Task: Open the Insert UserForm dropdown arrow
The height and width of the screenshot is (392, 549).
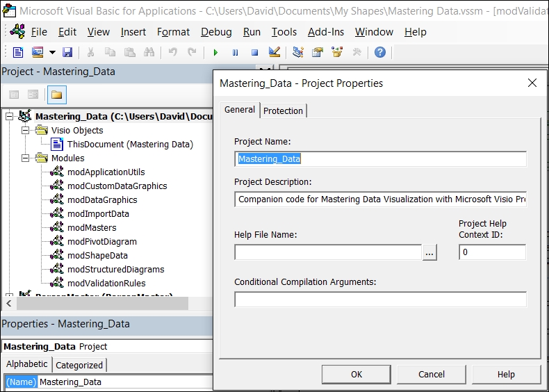Action: [x=52, y=53]
